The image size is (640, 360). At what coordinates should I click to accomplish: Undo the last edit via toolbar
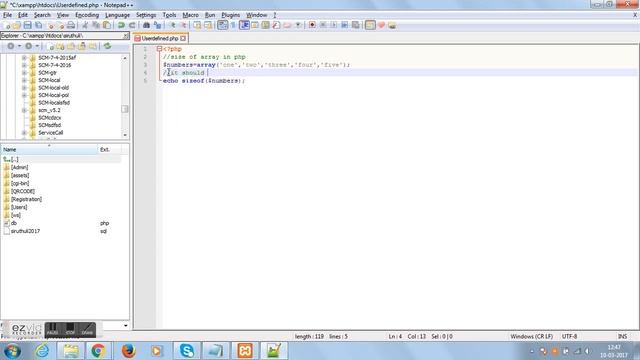click(x=121, y=25)
